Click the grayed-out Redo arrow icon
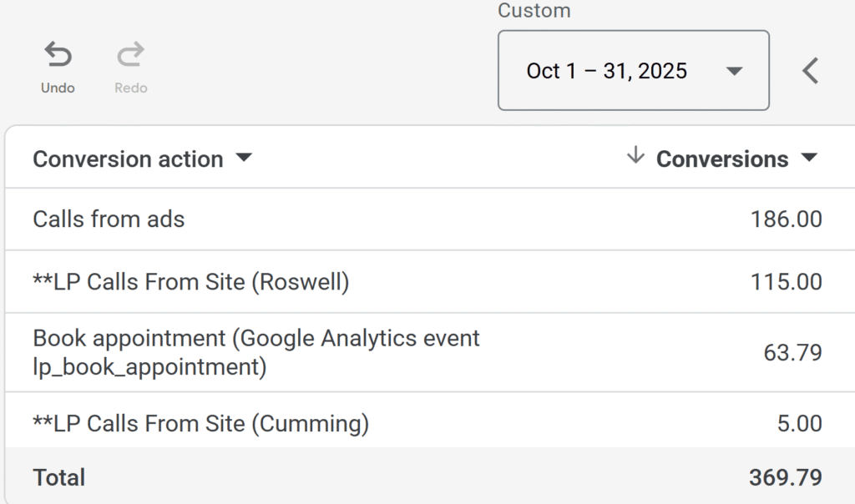The image size is (855, 504). pos(131,54)
